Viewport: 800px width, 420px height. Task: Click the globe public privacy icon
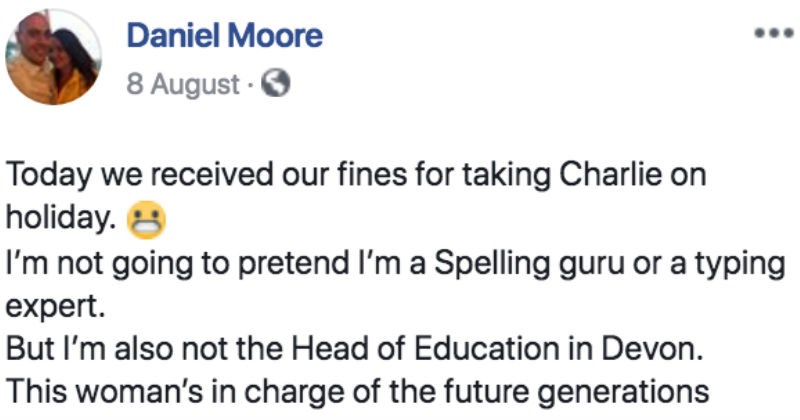276,84
